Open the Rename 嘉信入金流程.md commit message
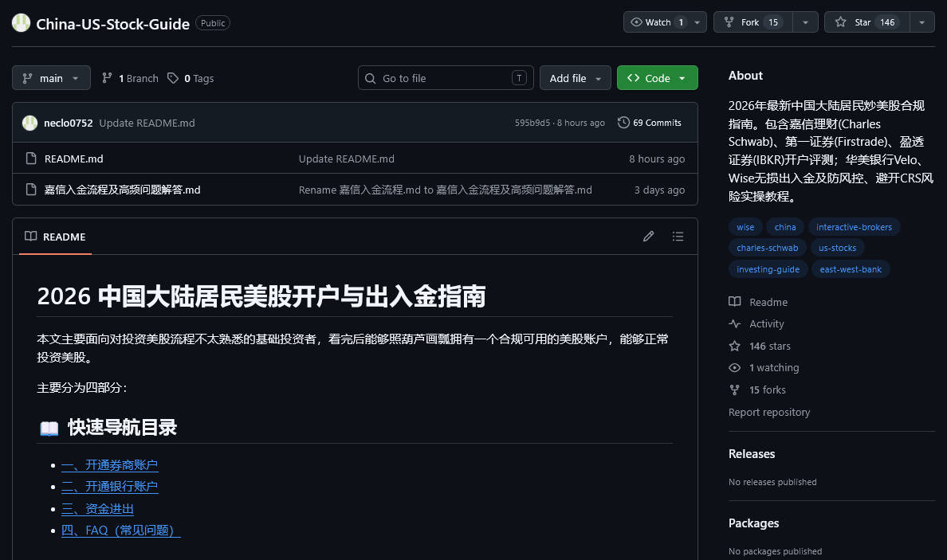This screenshot has width=947, height=560. [x=445, y=190]
